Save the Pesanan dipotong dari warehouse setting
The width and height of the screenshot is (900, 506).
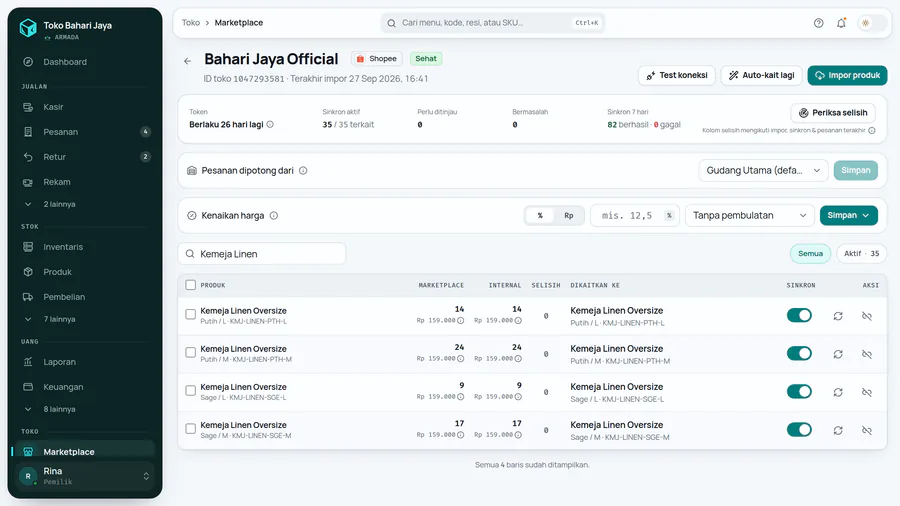(856, 170)
